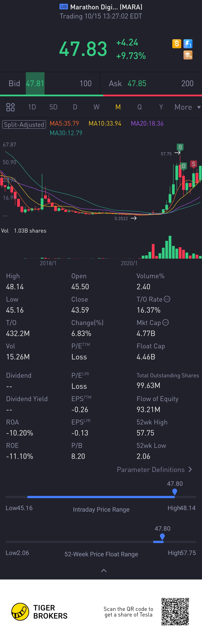
Task: Tap the MA20:18.36 indicator label
Action: tap(147, 123)
